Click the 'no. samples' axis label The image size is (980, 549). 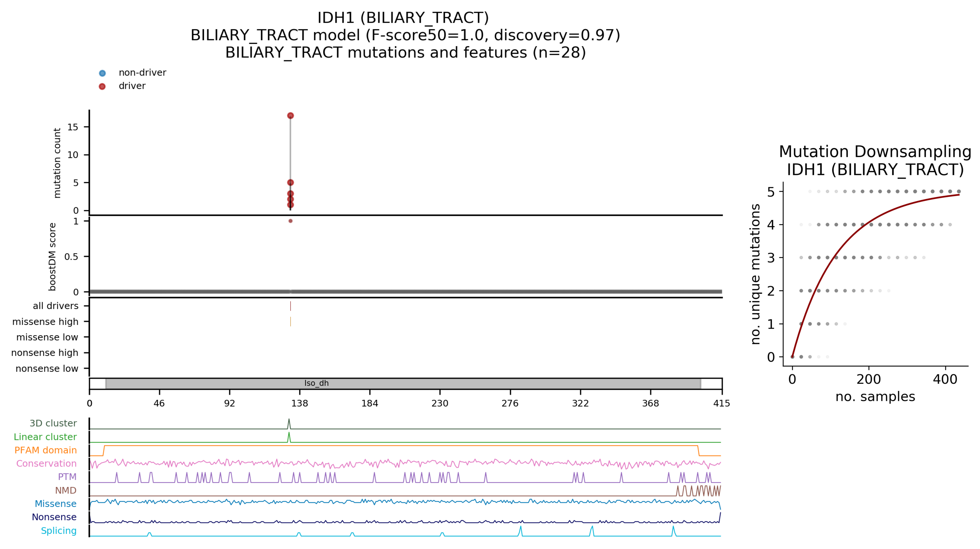click(x=875, y=397)
